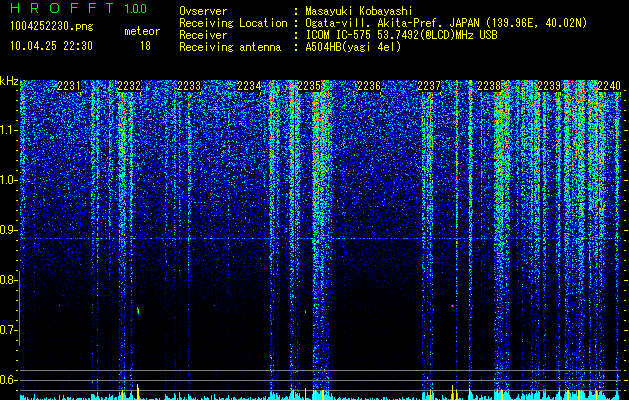Click the 2233 time marker
The width and height of the screenshot is (629, 400).
(x=189, y=85)
